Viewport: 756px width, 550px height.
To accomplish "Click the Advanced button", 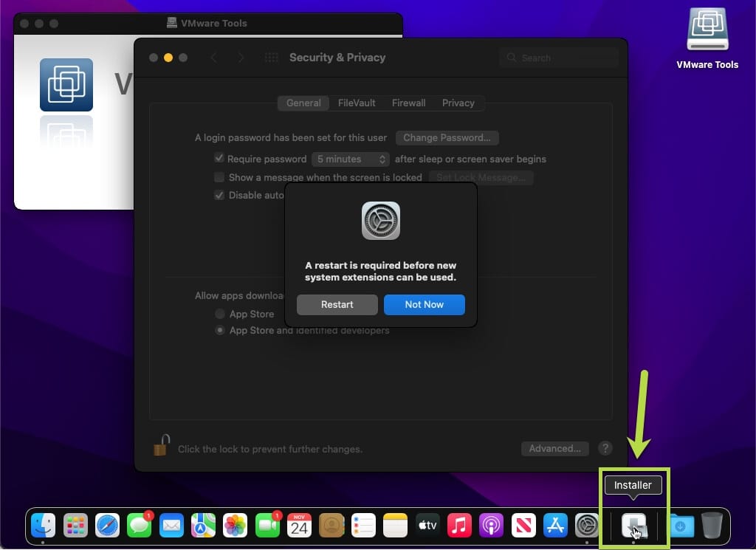I will [554, 449].
